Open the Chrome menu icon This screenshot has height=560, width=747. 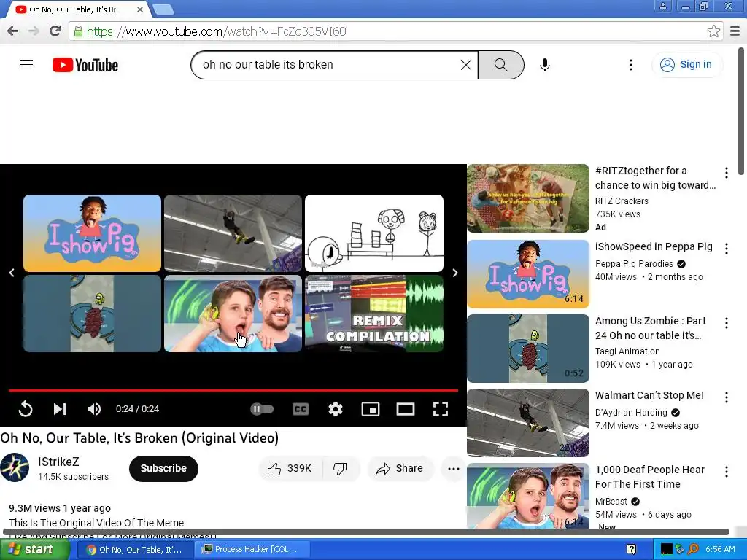point(735,31)
